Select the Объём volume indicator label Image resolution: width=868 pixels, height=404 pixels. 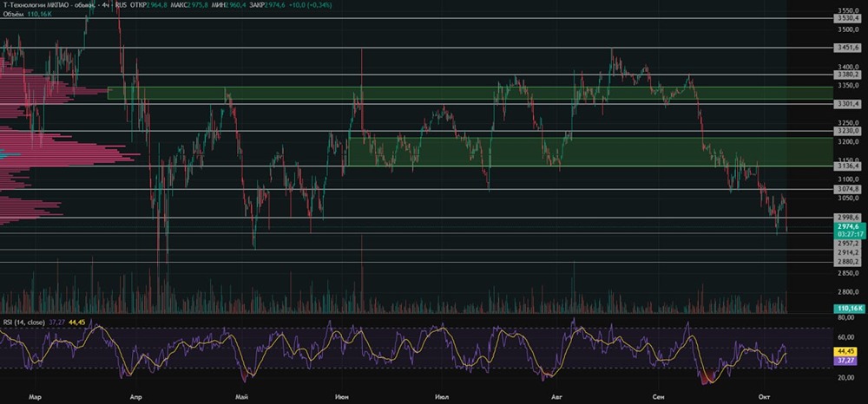[13, 13]
